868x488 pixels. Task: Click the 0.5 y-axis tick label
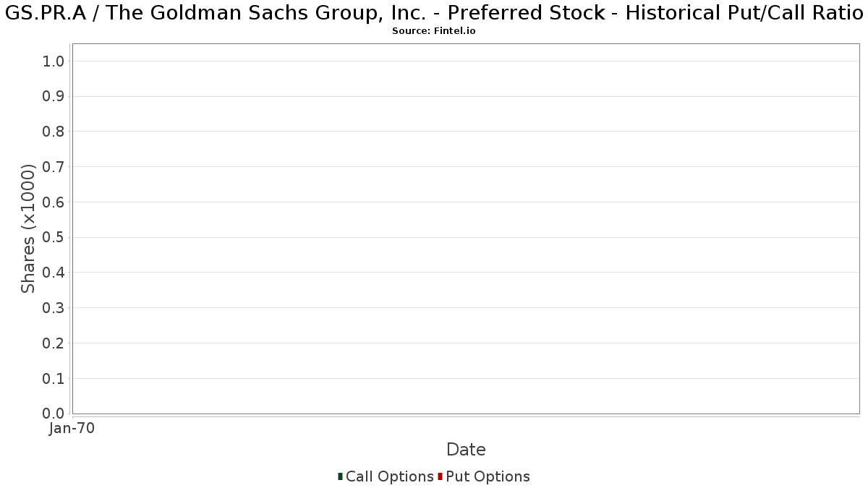pyautogui.click(x=54, y=238)
